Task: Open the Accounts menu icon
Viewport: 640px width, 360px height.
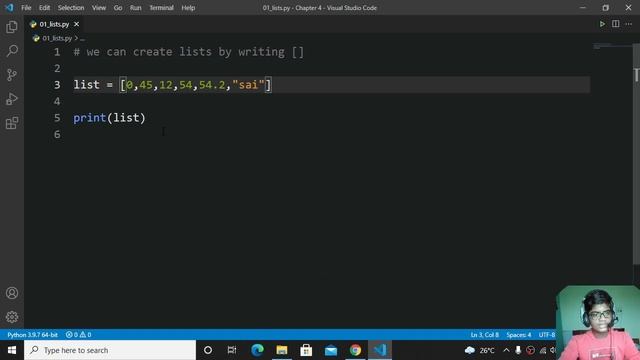Action: coord(12,293)
